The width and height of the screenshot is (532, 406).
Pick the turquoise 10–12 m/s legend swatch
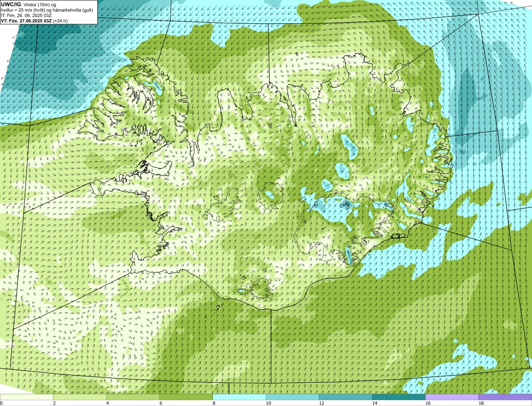293,397
